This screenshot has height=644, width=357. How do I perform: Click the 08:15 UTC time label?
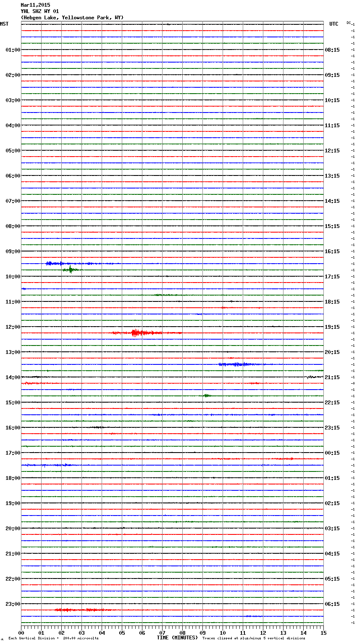pos(332,50)
